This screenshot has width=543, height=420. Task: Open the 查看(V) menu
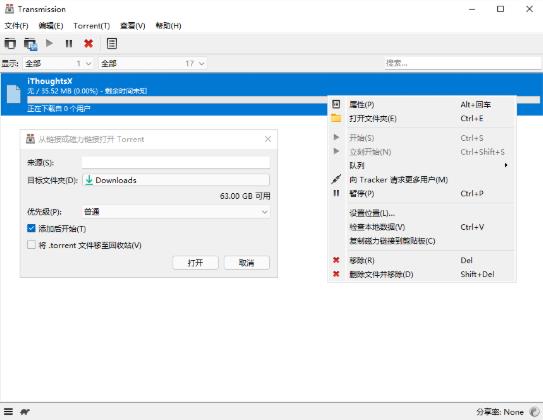coord(133,26)
